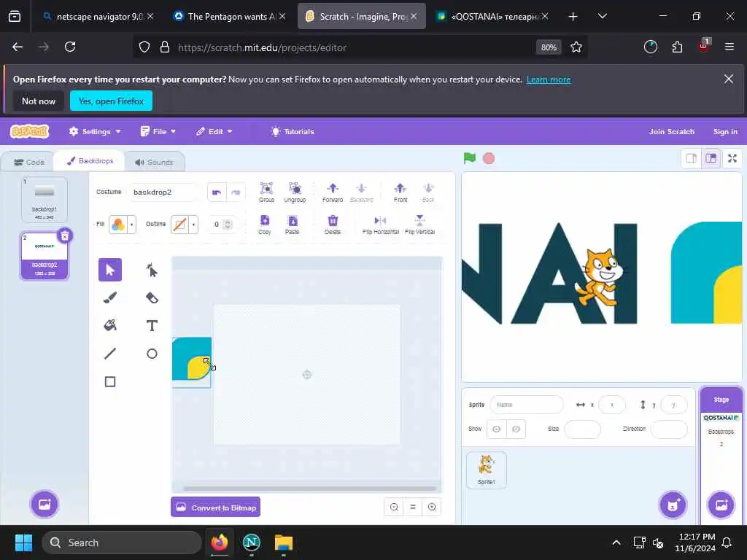The width and height of the screenshot is (747, 560).
Task: Delete backdrop2 using its trash icon
Action: [x=65, y=236]
